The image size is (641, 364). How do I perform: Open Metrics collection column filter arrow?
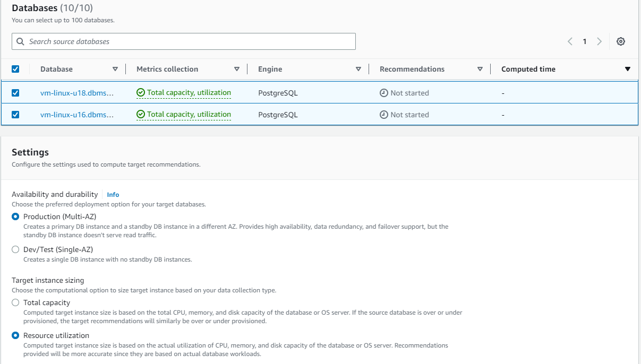coord(237,69)
